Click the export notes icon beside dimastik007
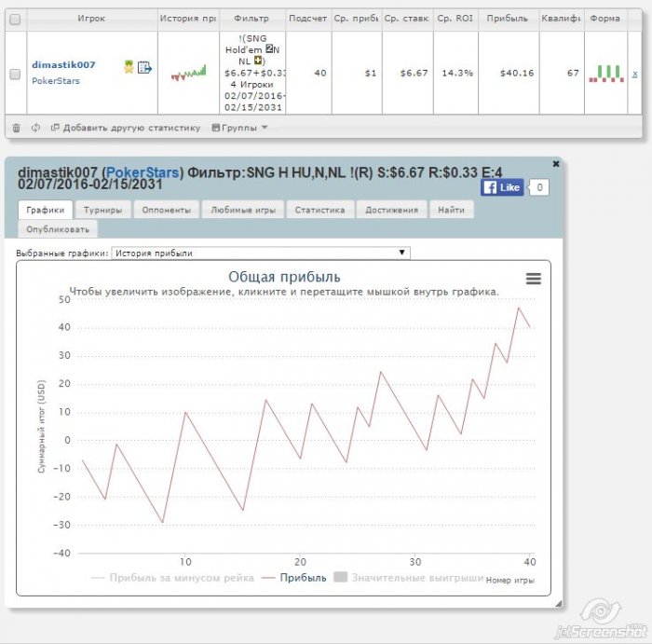Image resolution: width=652 pixels, height=644 pixels. [x=144, y=67]
